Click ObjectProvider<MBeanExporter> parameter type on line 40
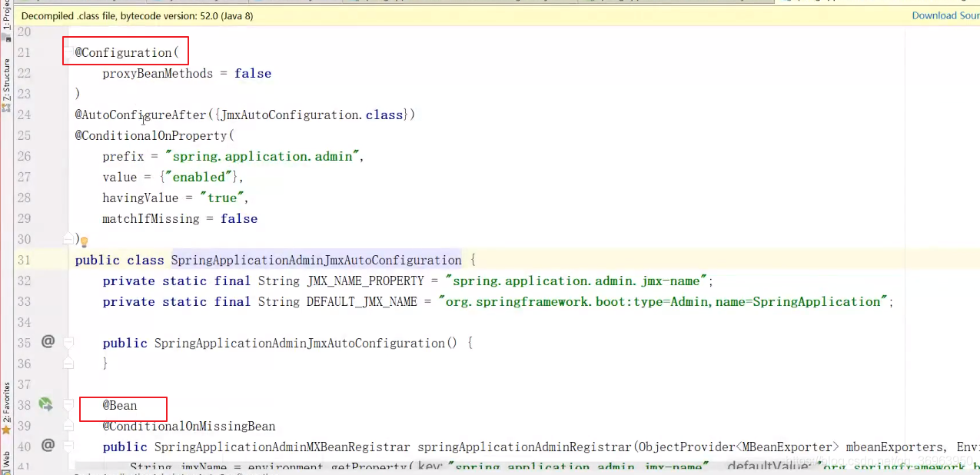This screenshot has width=980, height=475. (x=738, y=447)
